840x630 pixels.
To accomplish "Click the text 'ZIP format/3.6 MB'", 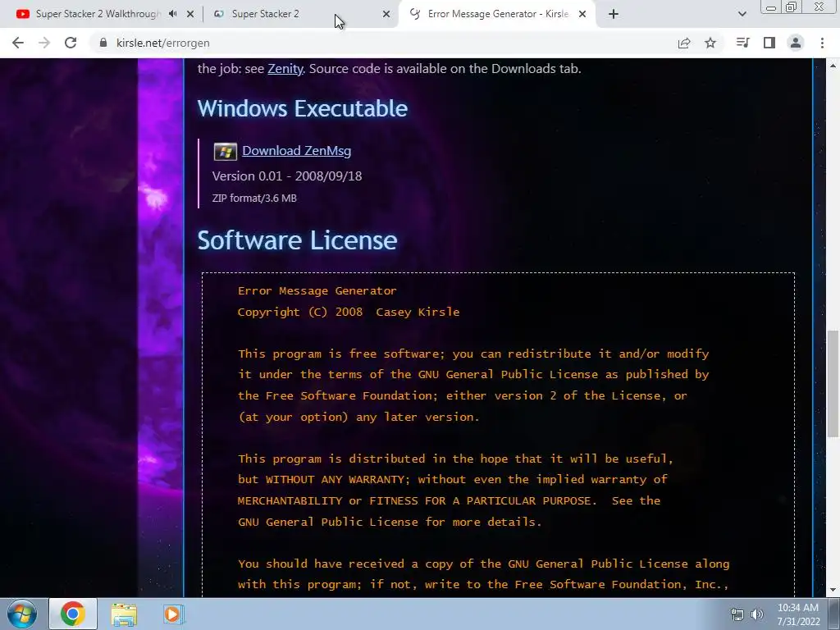I will pyautogui.click(x=254, y=199).
